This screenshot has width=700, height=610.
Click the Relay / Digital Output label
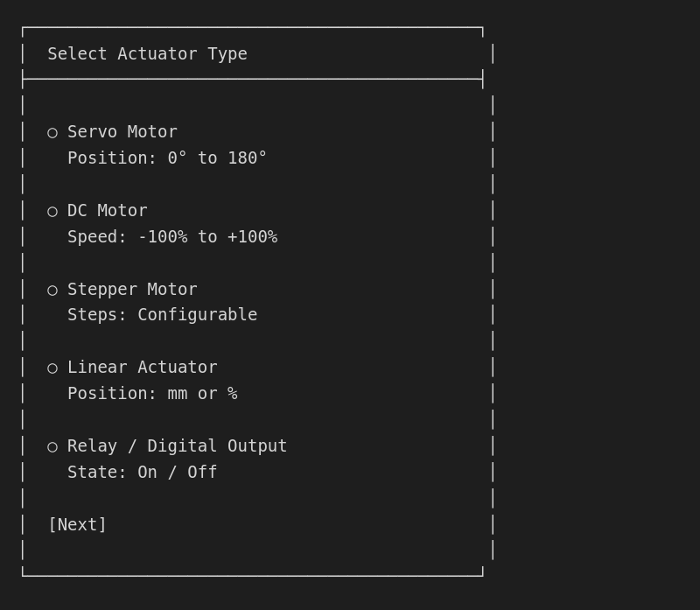click(177, 445)
